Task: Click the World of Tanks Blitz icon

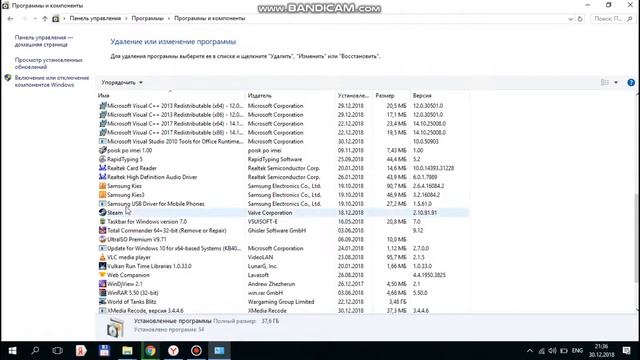Action: (x=102, y=302)
